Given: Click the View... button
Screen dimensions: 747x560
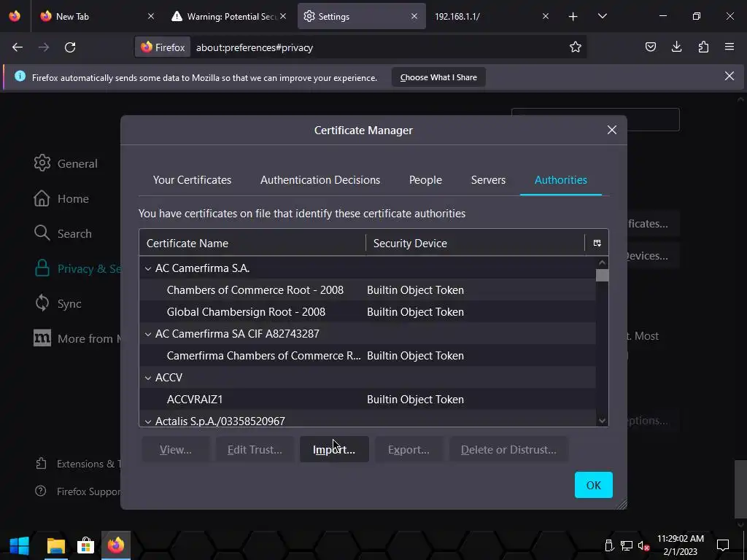Looking at the screenshot, I should (176, 449).
